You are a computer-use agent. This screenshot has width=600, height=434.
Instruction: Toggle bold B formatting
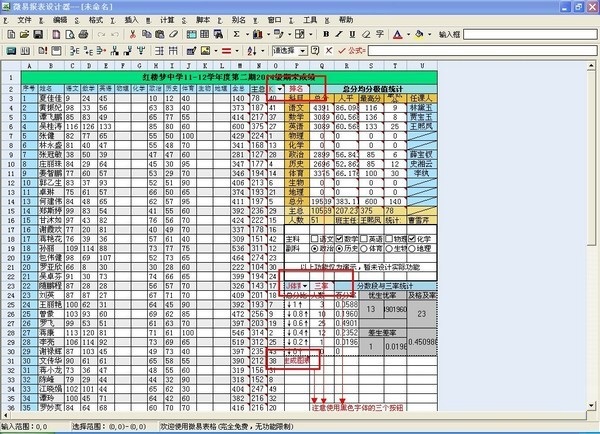click(326, 34)
